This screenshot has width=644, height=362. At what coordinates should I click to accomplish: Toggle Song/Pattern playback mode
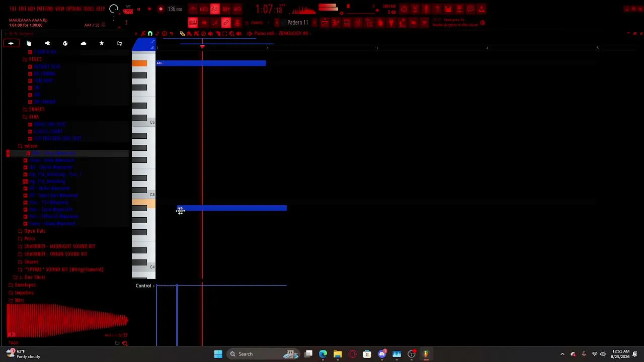tap(128, 9)
